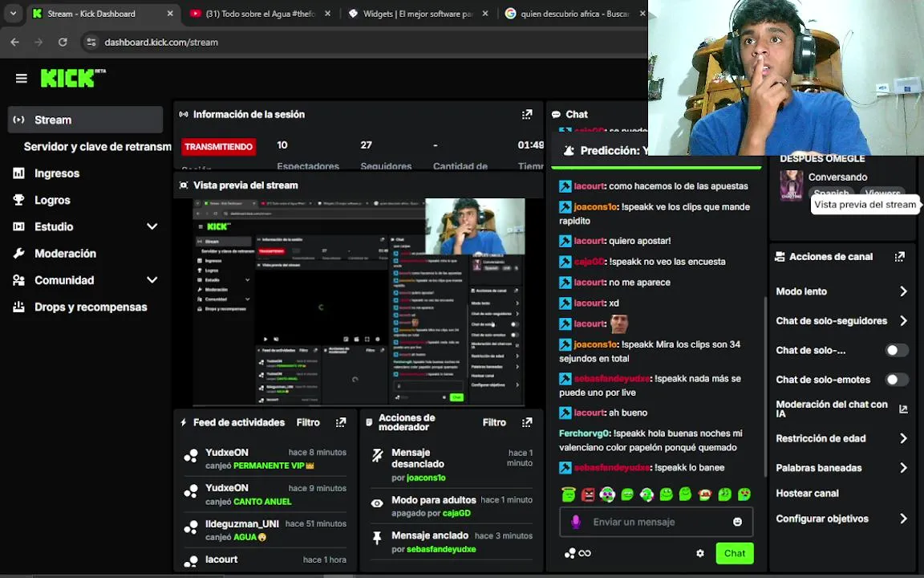Open Stream in the sidebar
Image resolution: width=924 pixels, height=578 pixels.
click(x=86, y=120)
